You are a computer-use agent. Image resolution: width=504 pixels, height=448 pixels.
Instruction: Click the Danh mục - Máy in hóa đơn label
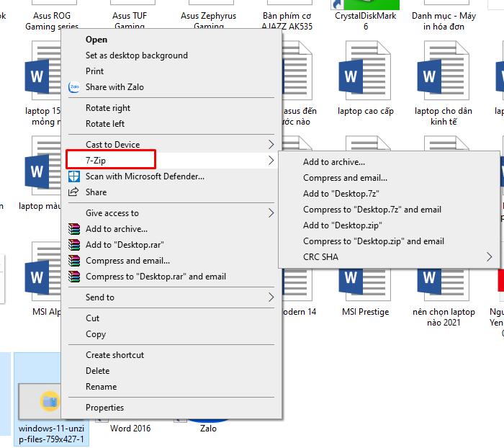[x=444, y=21]
